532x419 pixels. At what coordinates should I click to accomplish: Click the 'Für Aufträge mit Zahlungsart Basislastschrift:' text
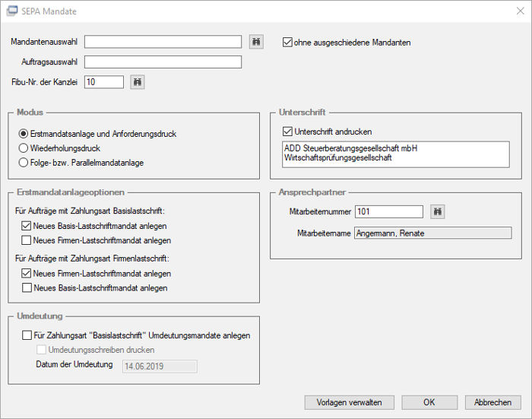[90, 211]
